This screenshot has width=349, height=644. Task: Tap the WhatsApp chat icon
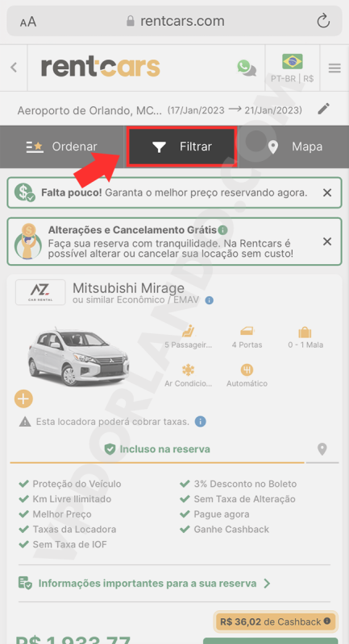(x=247, y=68)
